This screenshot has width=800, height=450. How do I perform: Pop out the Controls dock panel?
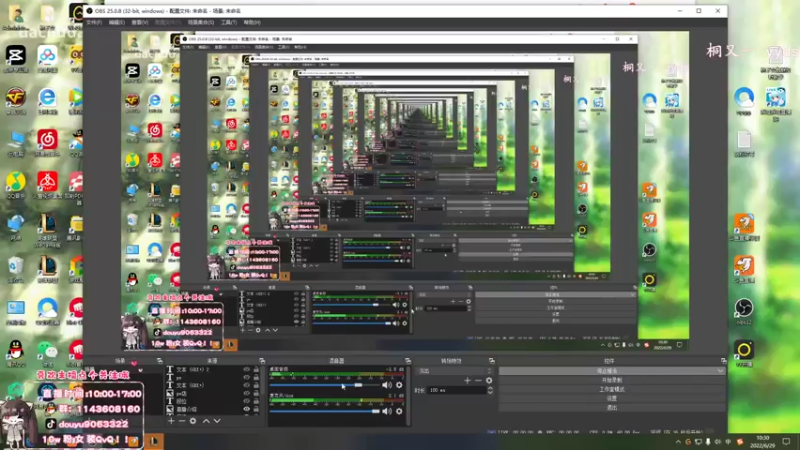[723, 361]
